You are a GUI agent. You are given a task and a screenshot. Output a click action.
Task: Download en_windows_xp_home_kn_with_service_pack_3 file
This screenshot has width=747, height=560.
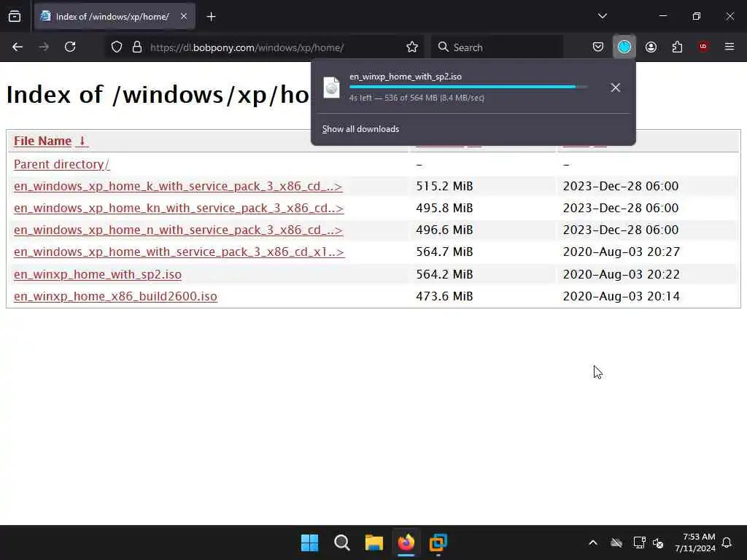[x=179, y=208]
